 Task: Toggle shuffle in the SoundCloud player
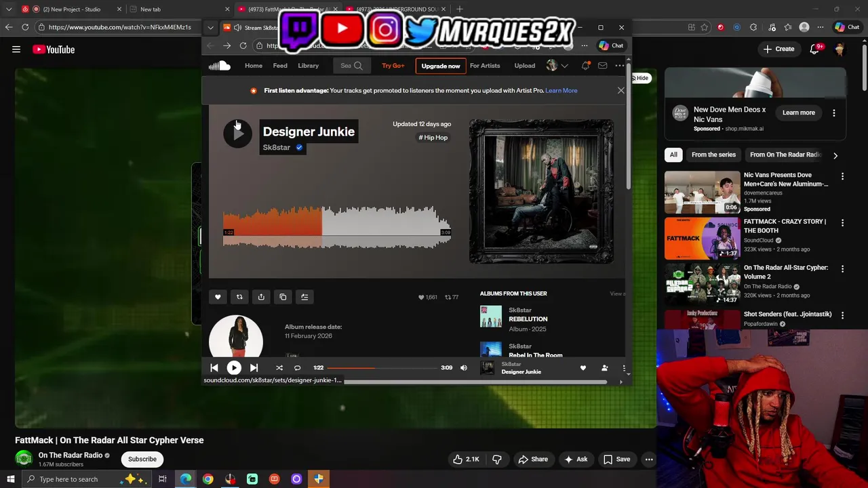pyautogui.click(x=279, y=368)
